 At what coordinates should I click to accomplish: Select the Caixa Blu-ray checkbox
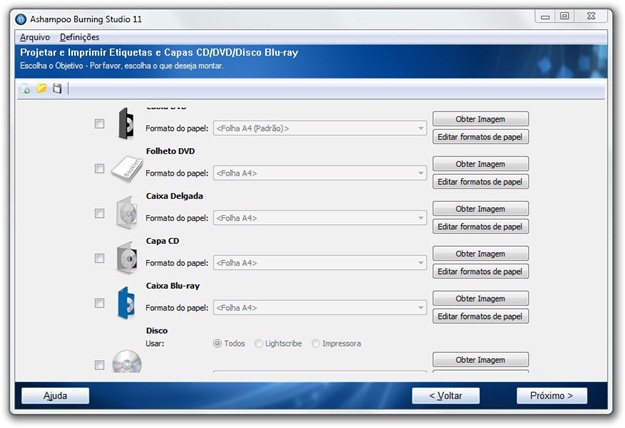[x=99, y=303]
